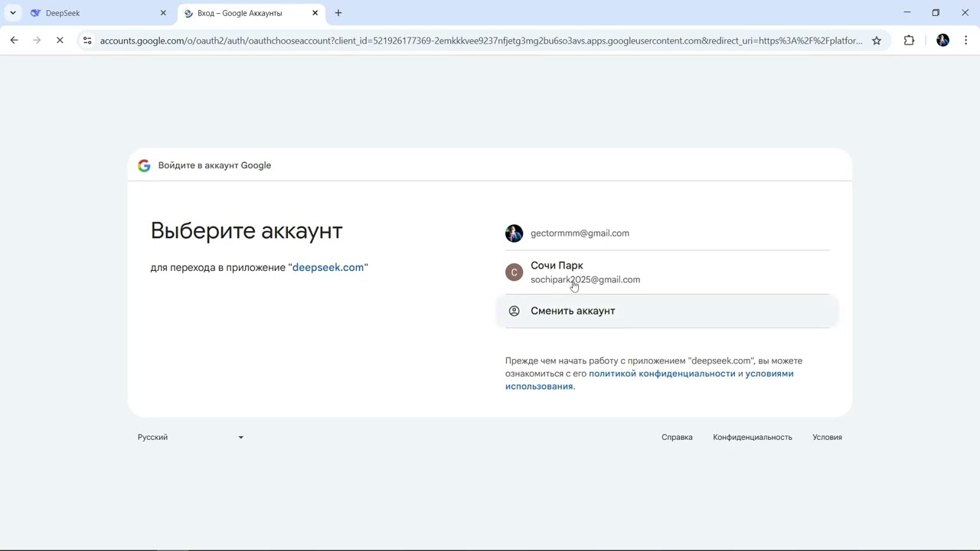Open the deepseek.com link
Viewport: 980px width, 551px height.
[x=328, y=267]
